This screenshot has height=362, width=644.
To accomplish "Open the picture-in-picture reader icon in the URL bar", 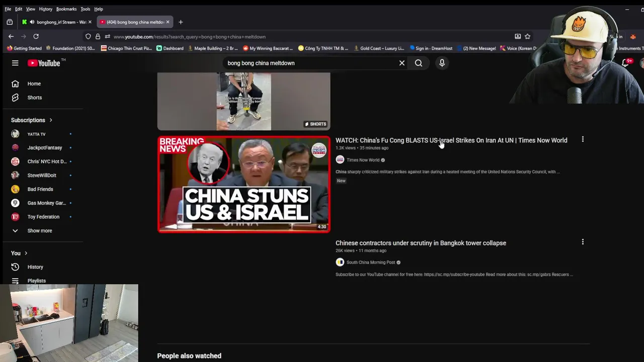I will [x=518, y=36].
